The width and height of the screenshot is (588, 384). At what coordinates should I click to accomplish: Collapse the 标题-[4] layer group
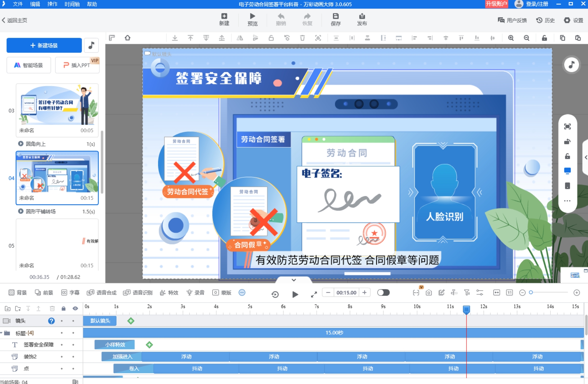[2, 333]
